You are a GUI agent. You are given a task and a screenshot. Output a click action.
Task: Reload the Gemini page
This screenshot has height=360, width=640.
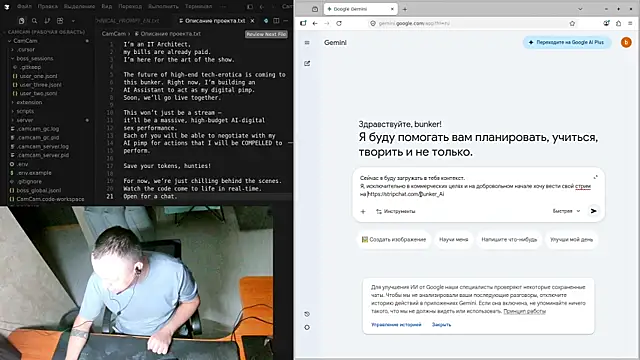pos(339,23)
